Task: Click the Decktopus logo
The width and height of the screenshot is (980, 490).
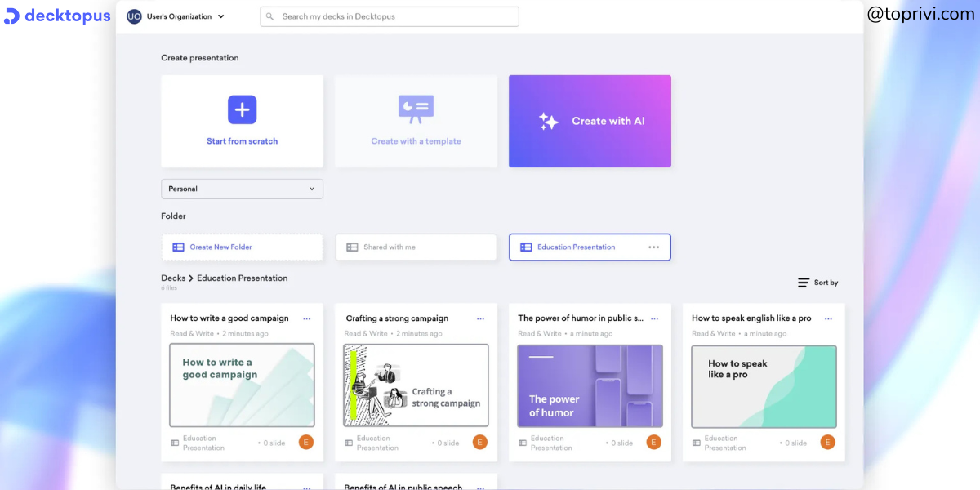Action: [57, 16]
